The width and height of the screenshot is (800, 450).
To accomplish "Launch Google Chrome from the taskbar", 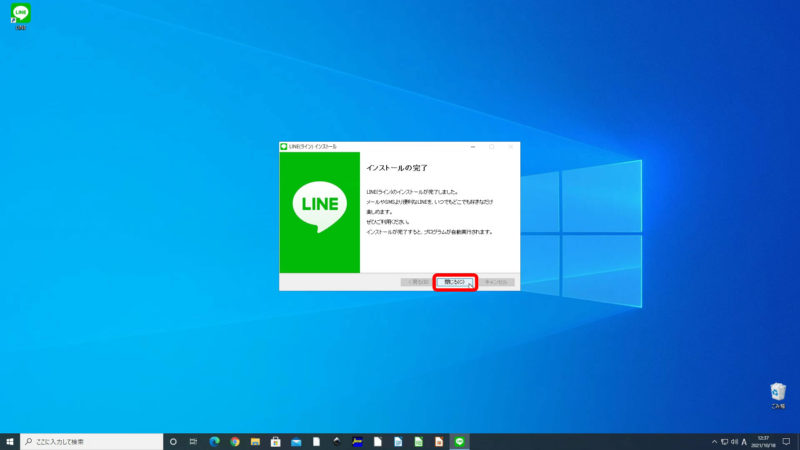I will point(235,441).
